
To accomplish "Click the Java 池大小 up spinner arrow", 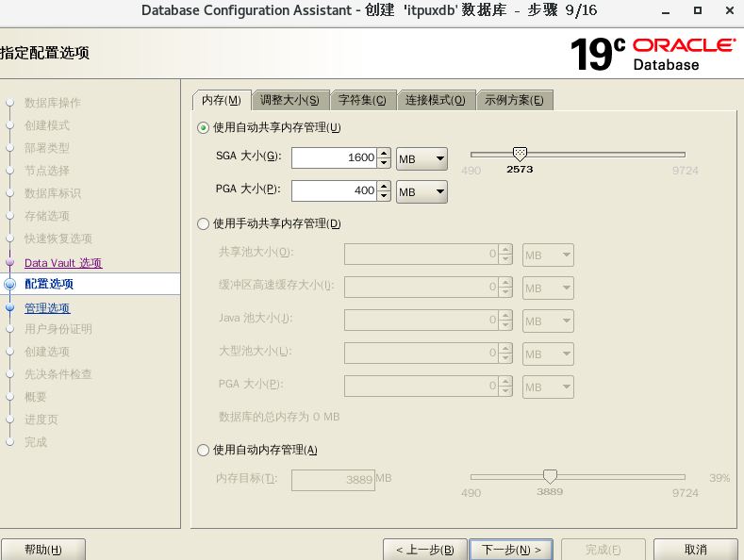I will pos(505,315).
